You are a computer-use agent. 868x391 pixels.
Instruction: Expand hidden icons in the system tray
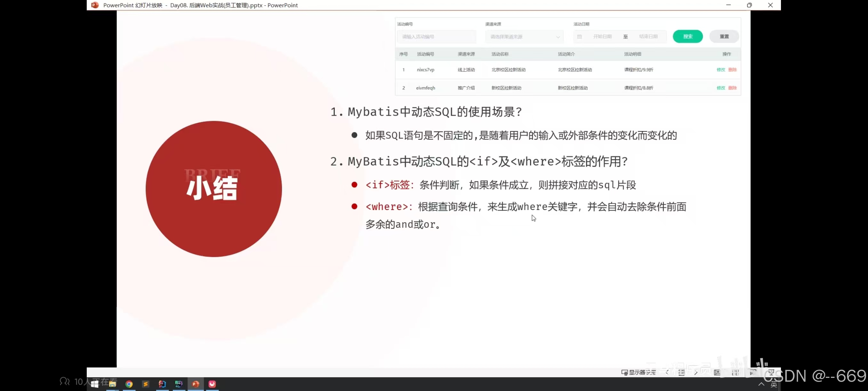tap(761, 384)
